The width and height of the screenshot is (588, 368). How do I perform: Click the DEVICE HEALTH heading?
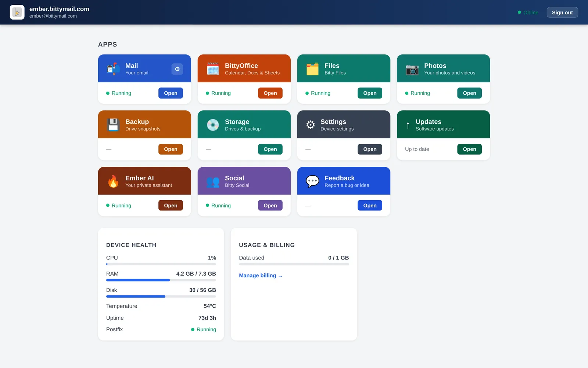point(131,245)
